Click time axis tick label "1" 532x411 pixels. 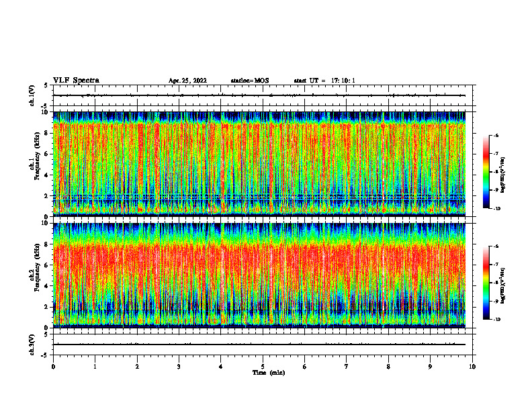pyautogui.click(x=95, y=367)
